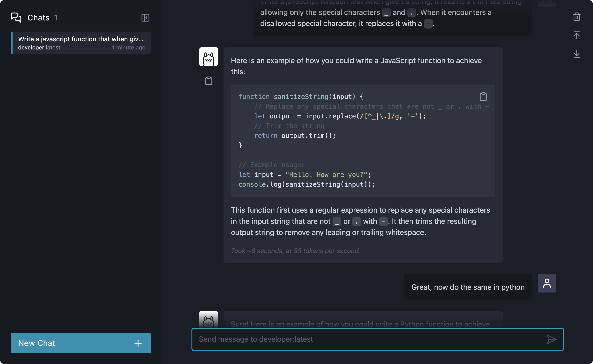Click the llama avatar of Python reply
The width and height of the screenshot is (593, 364).
tap(208, 320)
